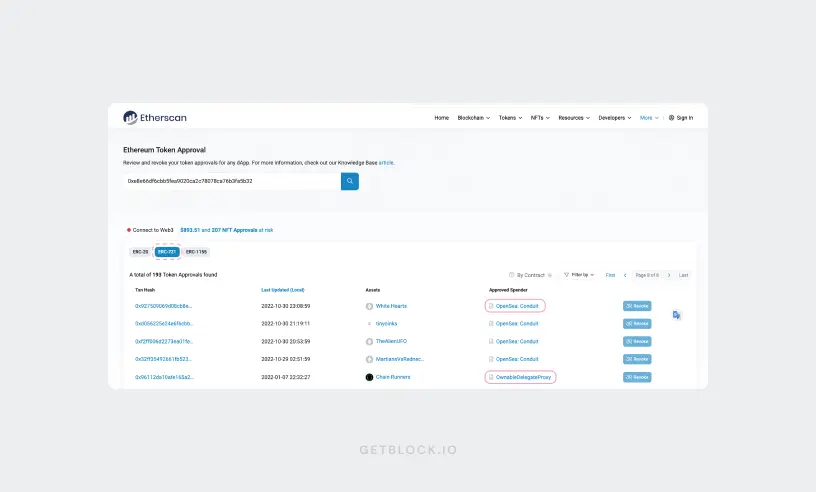816x492 pixels.
Task: Click the White Hearts token icon
Action: [x=369, y=306]
